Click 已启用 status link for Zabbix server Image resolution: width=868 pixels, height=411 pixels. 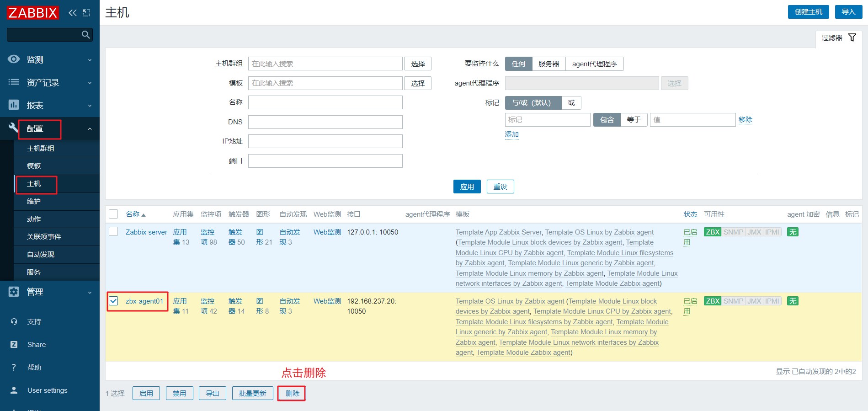coord(690,237)
